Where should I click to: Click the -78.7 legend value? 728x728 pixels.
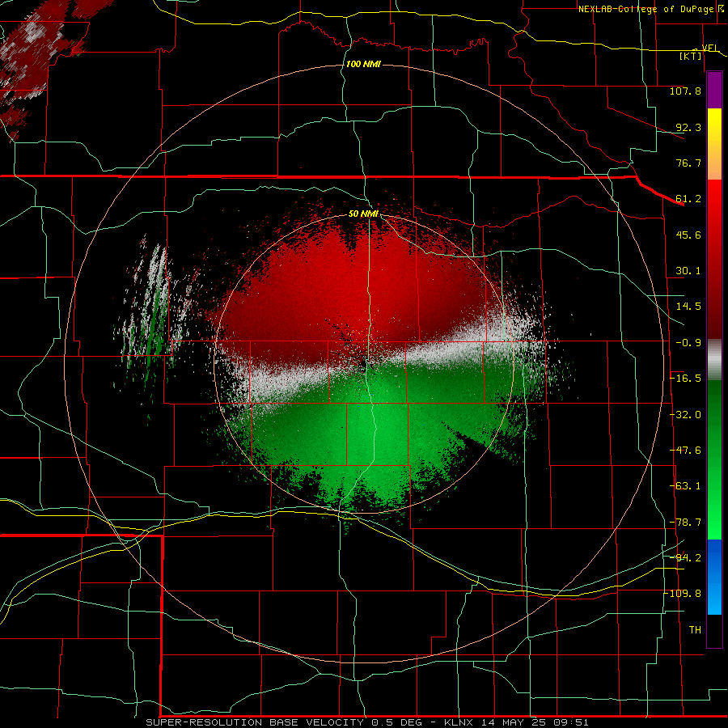(685, 523)
